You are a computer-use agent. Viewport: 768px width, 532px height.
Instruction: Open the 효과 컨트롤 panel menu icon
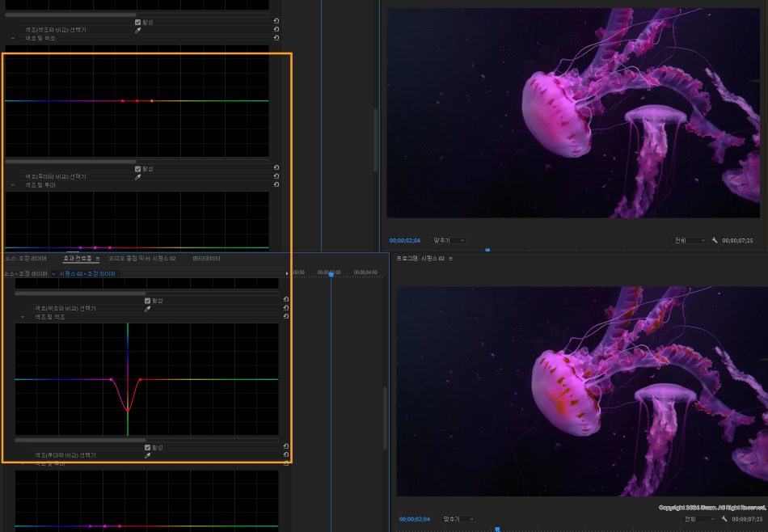click(98, 259)
